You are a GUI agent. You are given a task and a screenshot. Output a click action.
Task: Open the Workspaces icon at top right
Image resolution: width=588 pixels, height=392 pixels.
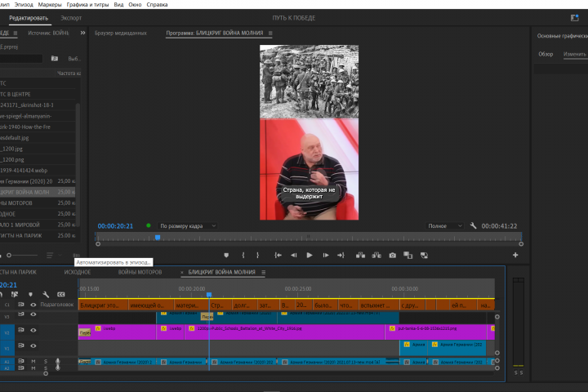tap(574, 18)
